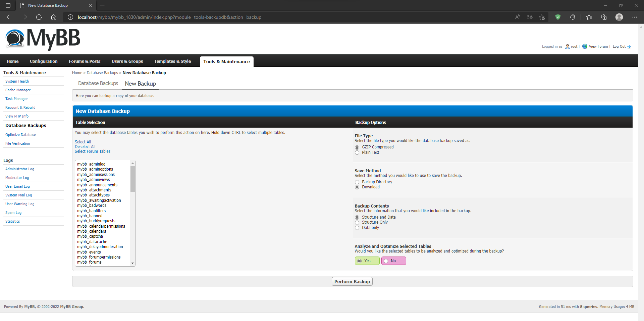Image resolution: width=644 pixels, height=321 pixels.
Task: Open the browser home page icon
Action: click(54, 17)
